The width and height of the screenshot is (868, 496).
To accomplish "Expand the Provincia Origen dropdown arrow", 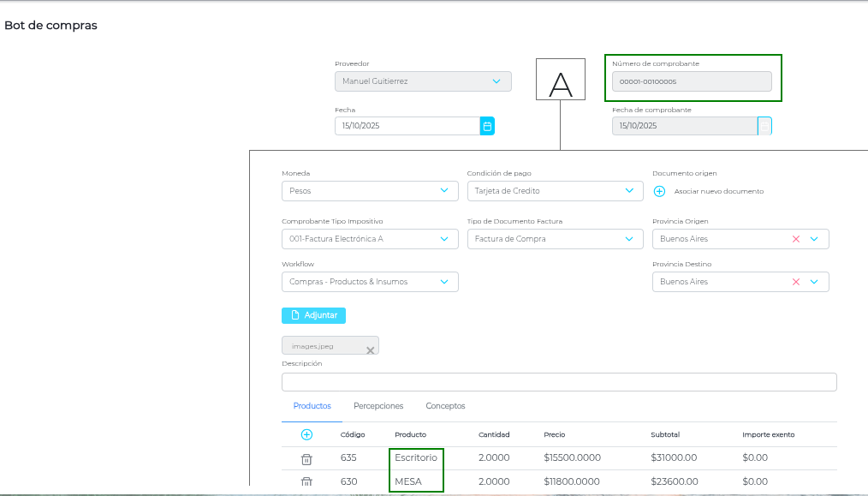I will click(814, 239).
